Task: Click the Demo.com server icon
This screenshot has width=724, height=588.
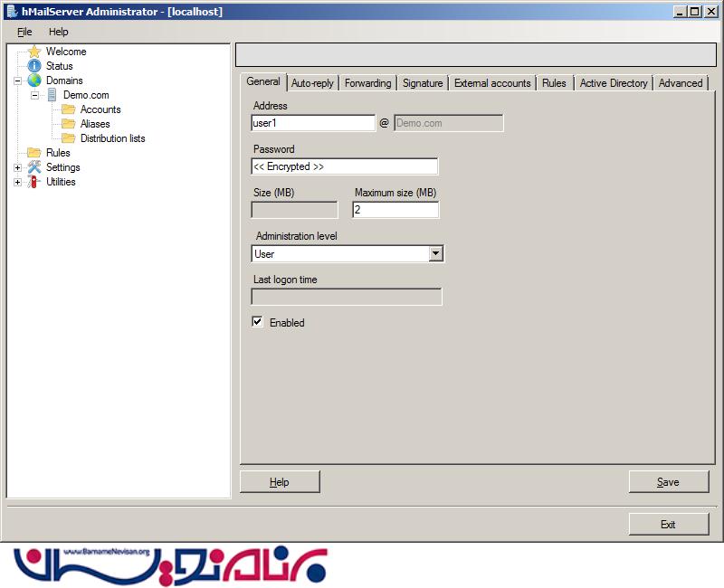Action: coord(52,95)
